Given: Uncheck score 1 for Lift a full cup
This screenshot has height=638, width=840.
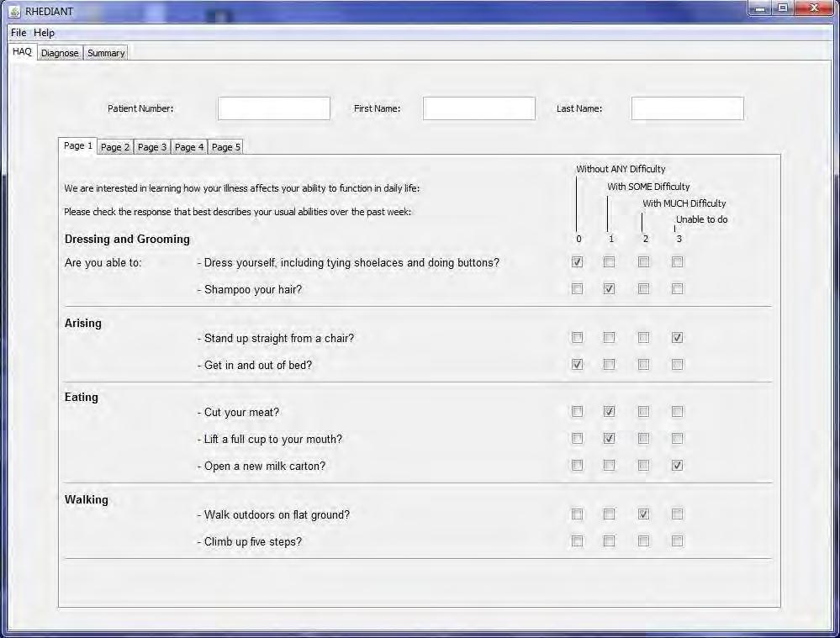Looking at the screenshot, I should click(x=609, y=438).
